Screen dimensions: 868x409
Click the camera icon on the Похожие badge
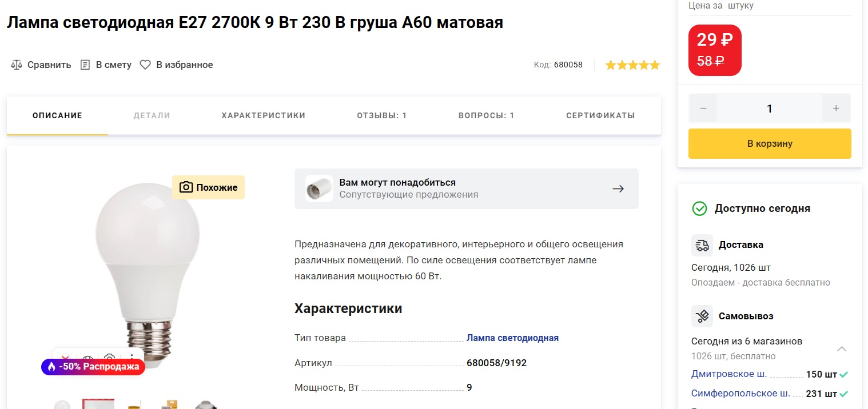[186, 187]
